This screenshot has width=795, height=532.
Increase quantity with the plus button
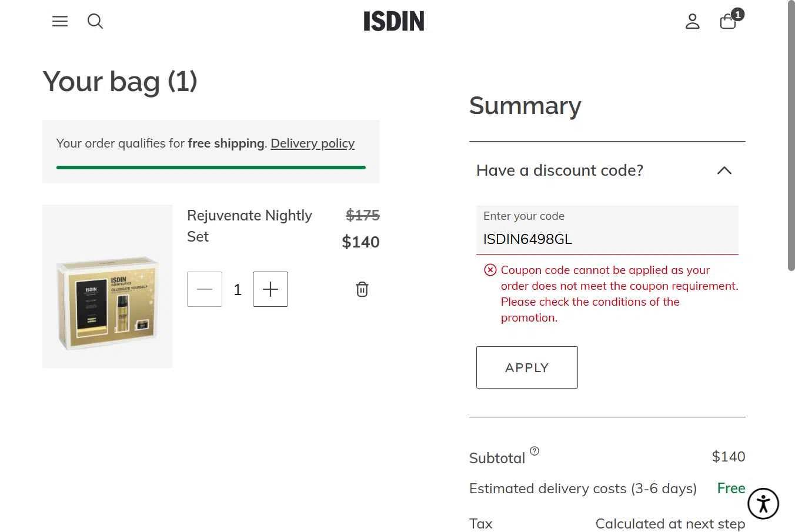tap(270, 289)
